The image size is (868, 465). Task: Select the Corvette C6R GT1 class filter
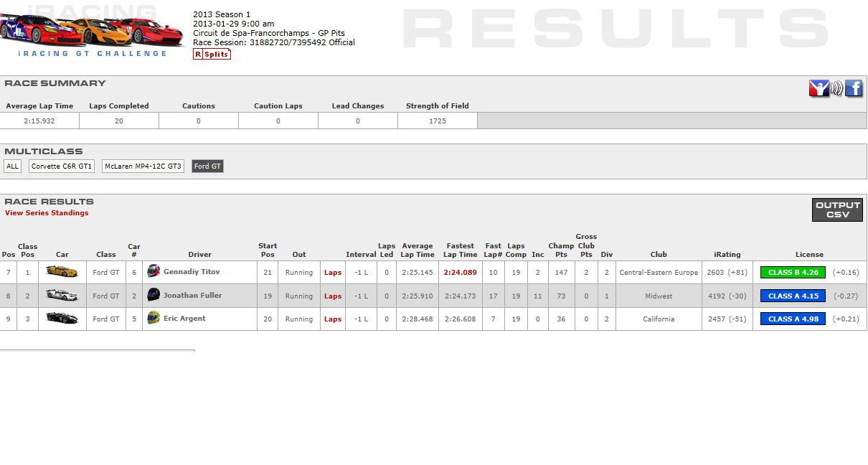pos(62,166)
